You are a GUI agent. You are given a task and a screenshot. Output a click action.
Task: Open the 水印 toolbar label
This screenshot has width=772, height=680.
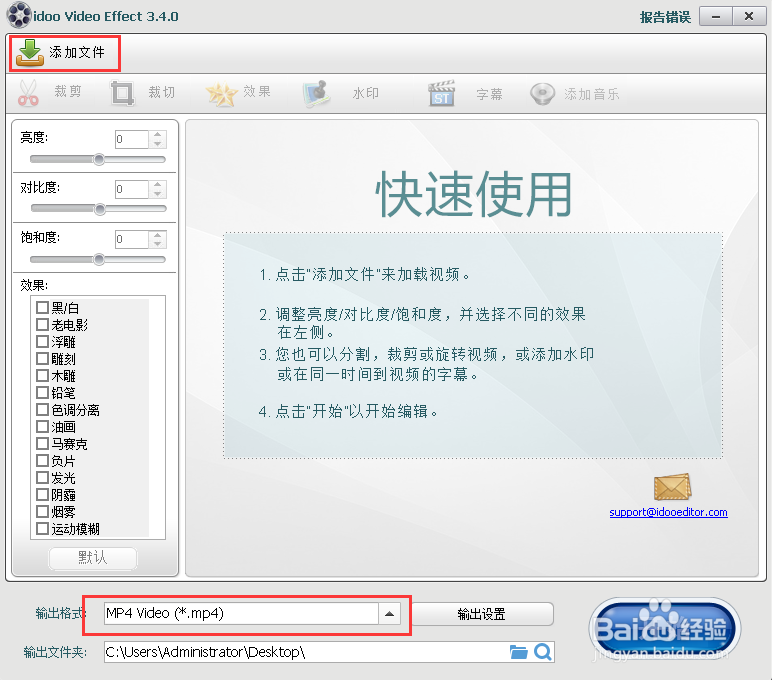(366, 93)
